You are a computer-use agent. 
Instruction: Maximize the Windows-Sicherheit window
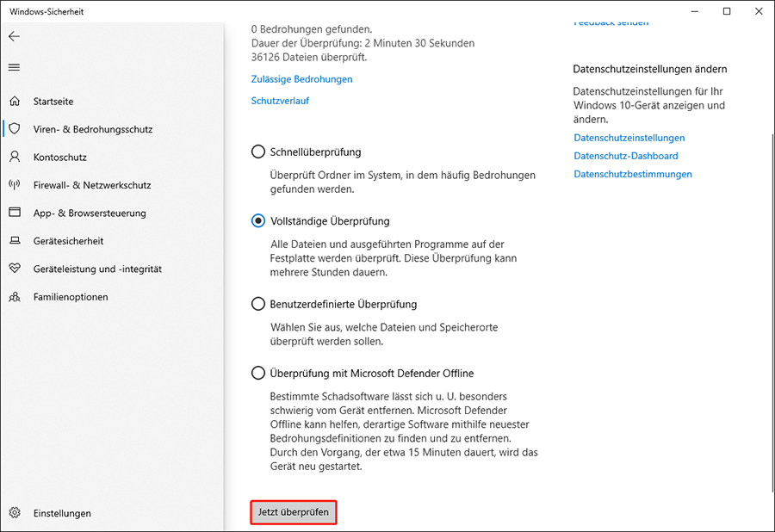coord(727,11)
